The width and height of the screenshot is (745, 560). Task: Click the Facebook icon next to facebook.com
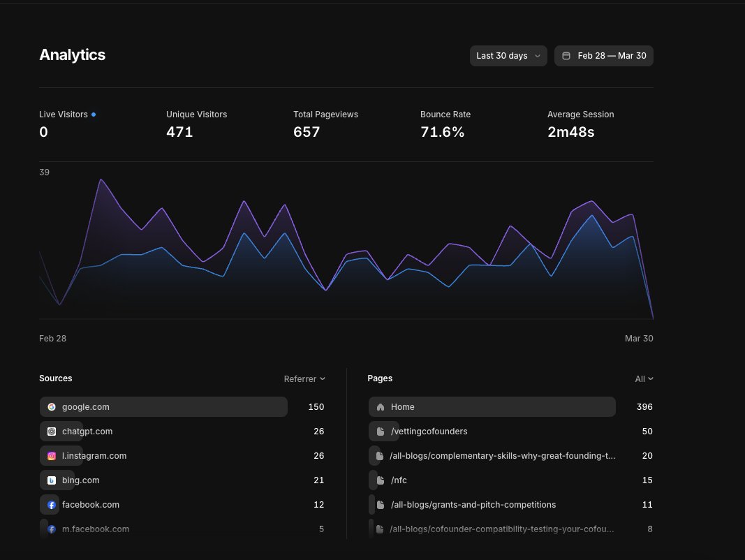point(52,504)
